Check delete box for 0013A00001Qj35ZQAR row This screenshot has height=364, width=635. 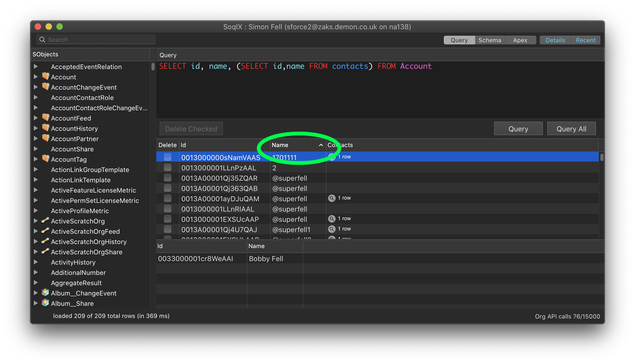click(167, 178)
